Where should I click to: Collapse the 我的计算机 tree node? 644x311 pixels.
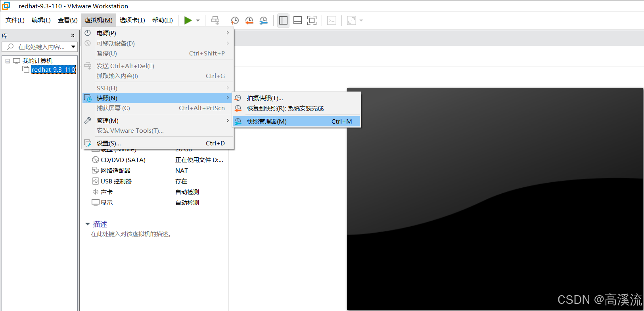tap(8, 61)
